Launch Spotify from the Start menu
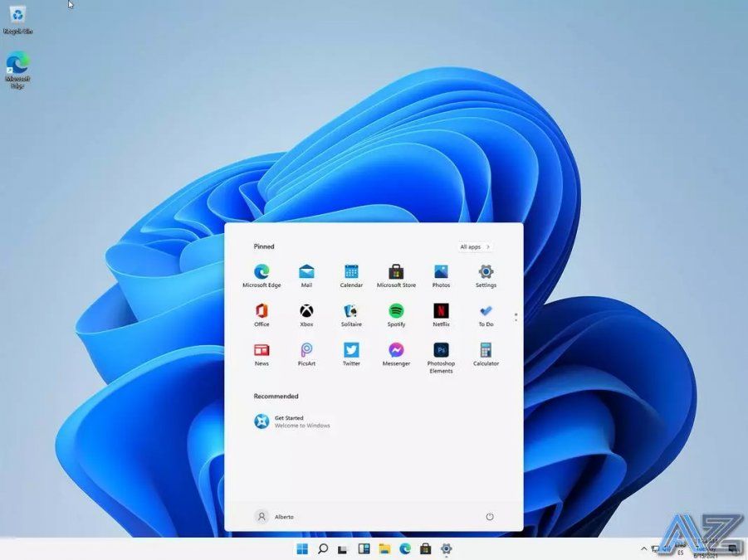748x560 pixels. [x=396, y=311]
